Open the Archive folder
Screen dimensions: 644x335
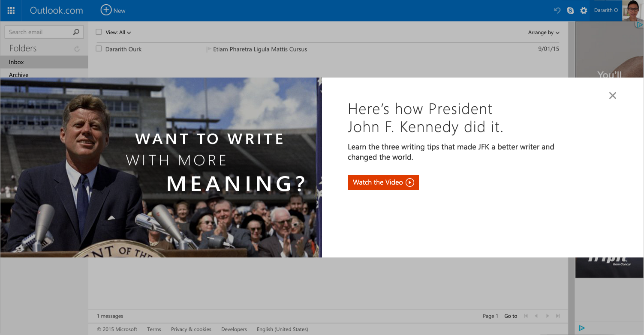point(19,75)
